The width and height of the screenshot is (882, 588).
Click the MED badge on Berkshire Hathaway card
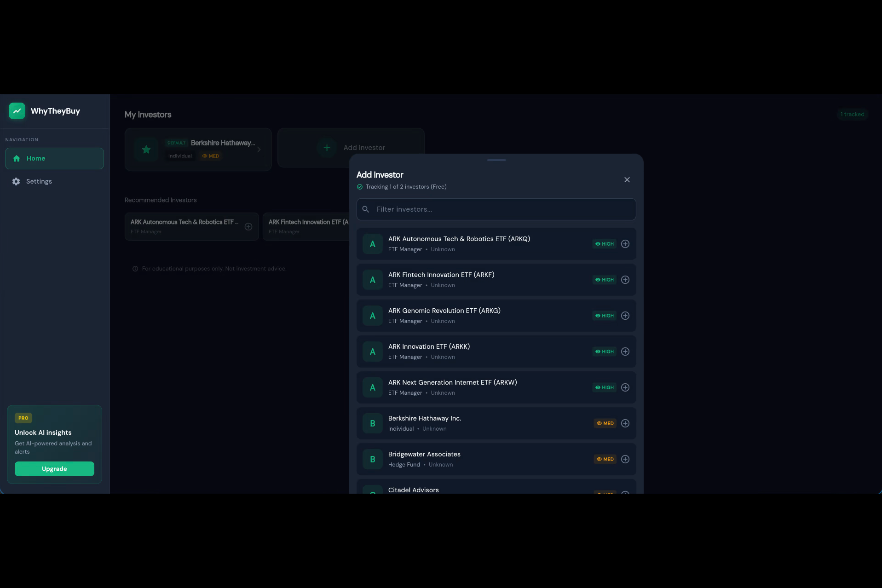(x=211, y=156)
